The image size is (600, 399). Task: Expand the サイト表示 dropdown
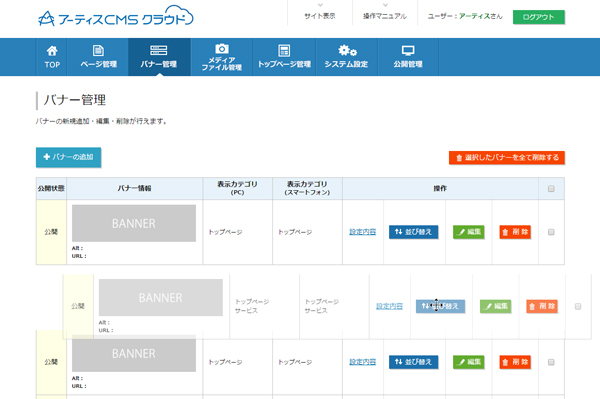tap(320, 13)
